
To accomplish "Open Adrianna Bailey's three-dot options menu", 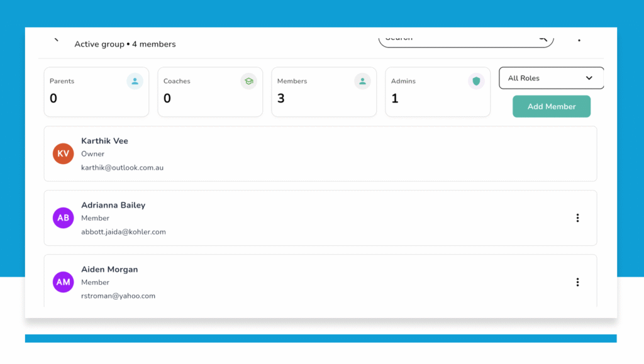I will point(577,218).
